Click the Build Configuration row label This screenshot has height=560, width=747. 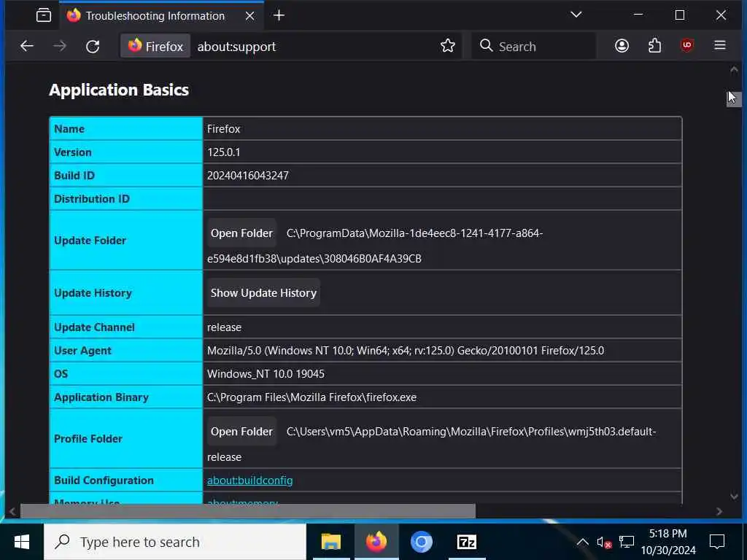point(104,480)
